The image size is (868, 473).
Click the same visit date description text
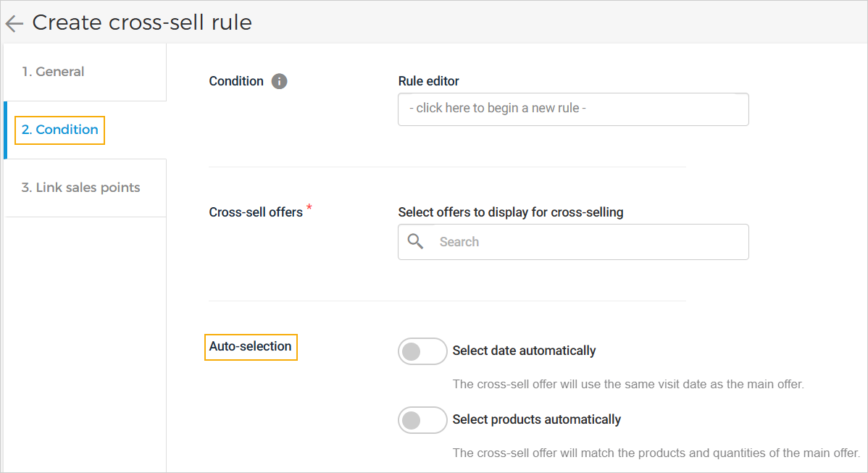(x=627, y=384)
